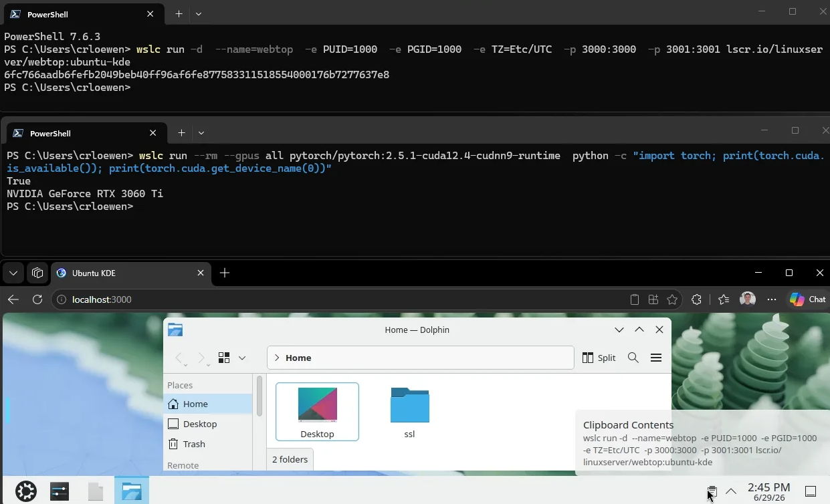Open browser favorites list icon
Viewport: 830px width, 504px height.
click(723, 299)
